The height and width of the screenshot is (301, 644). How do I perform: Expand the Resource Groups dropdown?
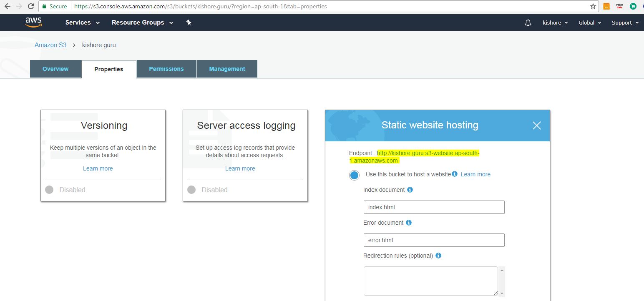pyautogui.click(x=142, y=23)
